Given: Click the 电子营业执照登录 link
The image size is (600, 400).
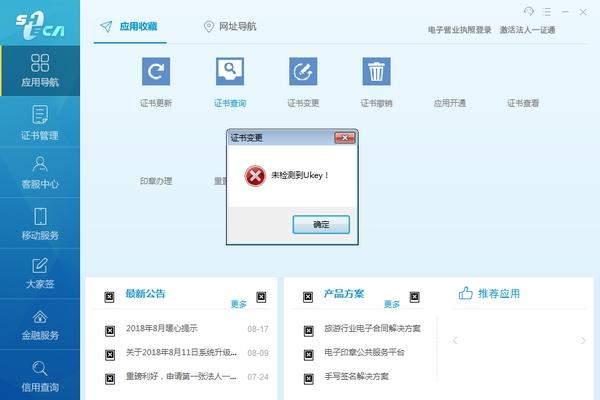Looking at the screenshot, I should pyautogui.click(x=459, y=30).
